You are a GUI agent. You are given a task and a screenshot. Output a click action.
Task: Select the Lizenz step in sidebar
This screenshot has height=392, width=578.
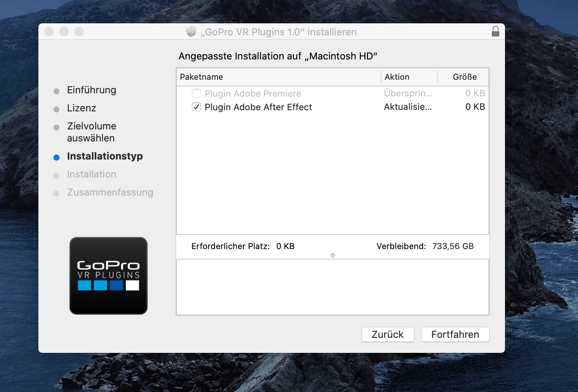coord(82,108)
